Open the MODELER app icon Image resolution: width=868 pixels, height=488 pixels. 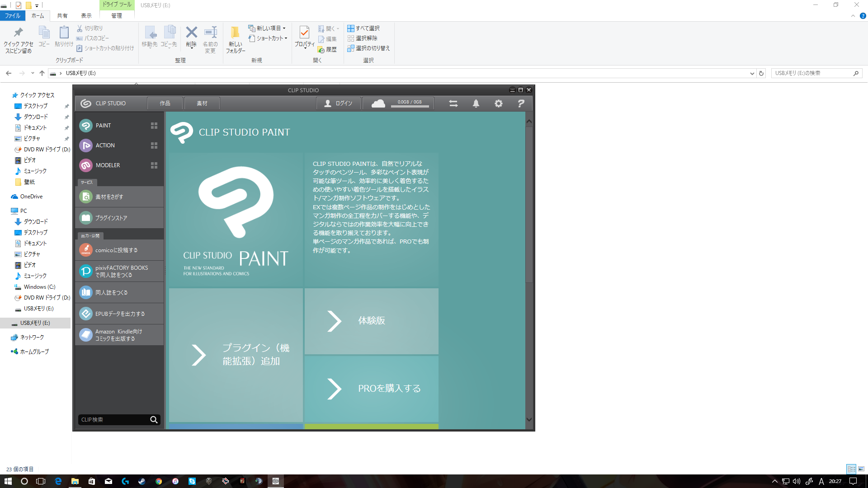86,165
